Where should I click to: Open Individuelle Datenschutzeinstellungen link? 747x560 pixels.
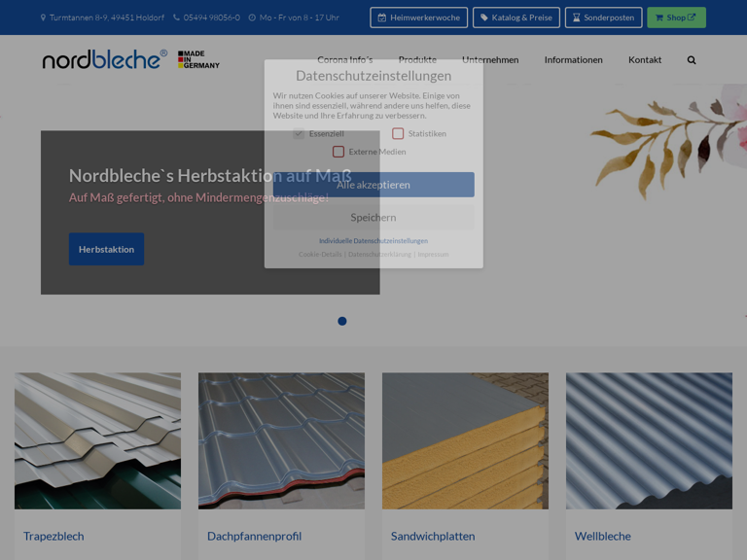[373, 241]
